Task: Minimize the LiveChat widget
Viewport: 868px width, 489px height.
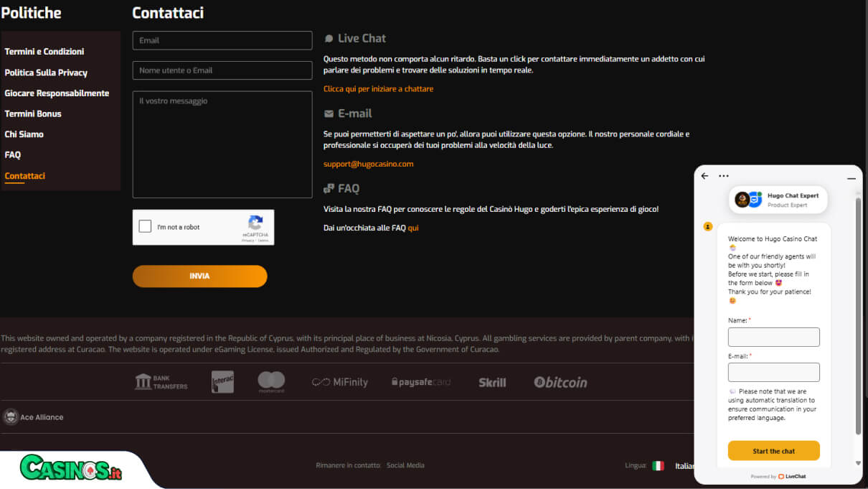Action: (852, 177)
